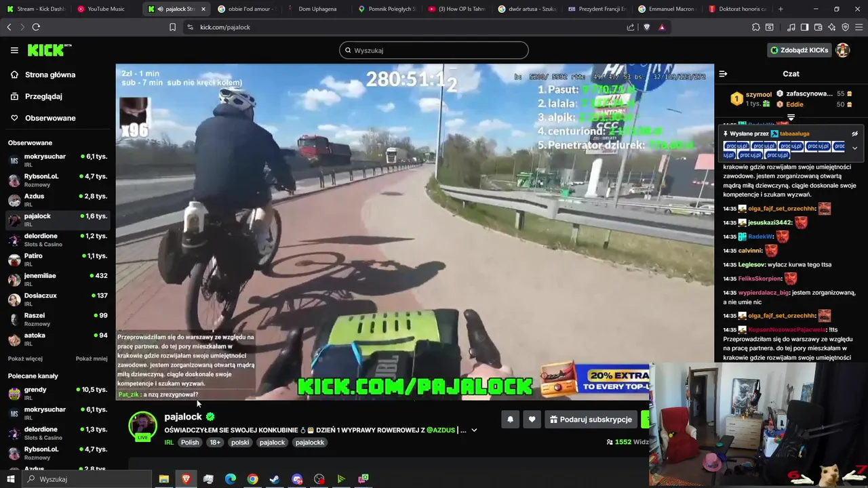This screenshot has width=868, height=488.
Task: Open Brave Rewards triangle icon
Action: (x=661, y=27)
